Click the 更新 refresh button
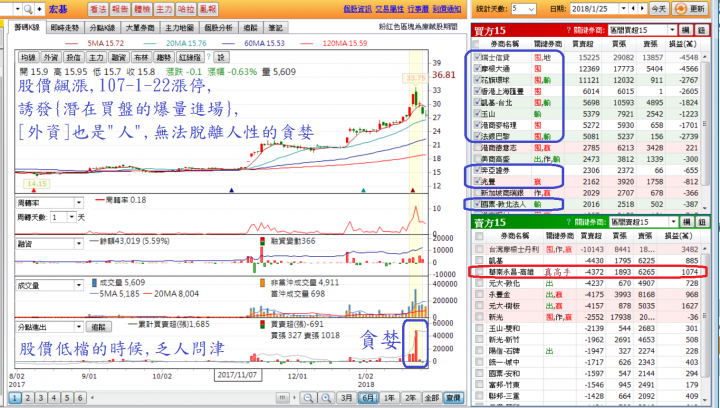 point(690,9)
